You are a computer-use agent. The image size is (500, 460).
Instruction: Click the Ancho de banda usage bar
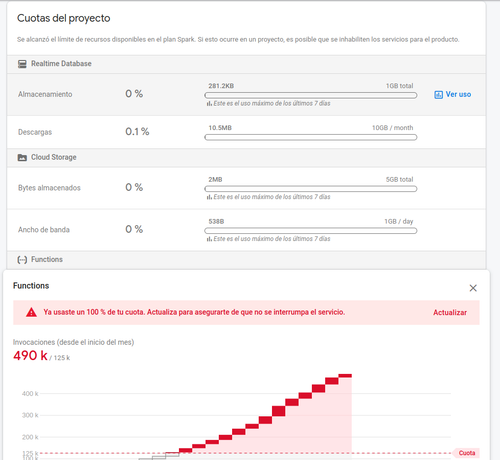(311, 231)
